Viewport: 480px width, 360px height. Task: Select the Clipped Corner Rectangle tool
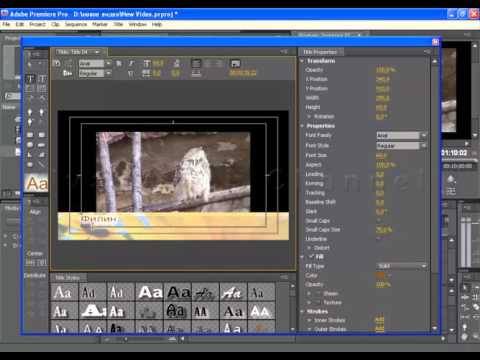coord(30,145)
